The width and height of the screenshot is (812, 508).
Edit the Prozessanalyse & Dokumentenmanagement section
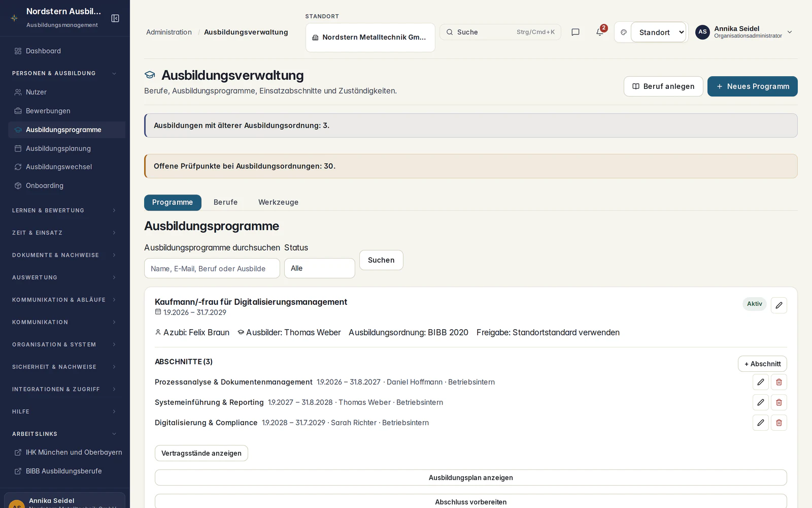tap(761, 382)
